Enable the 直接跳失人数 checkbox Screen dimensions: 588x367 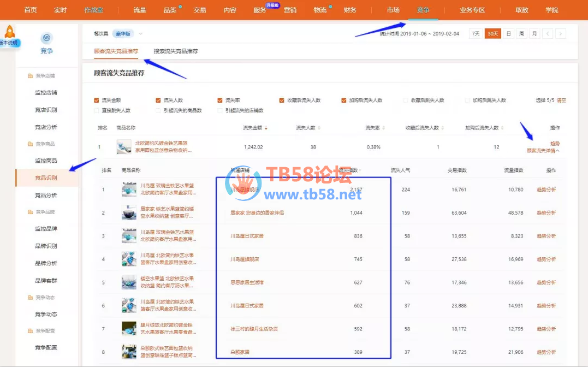point(97,110)
